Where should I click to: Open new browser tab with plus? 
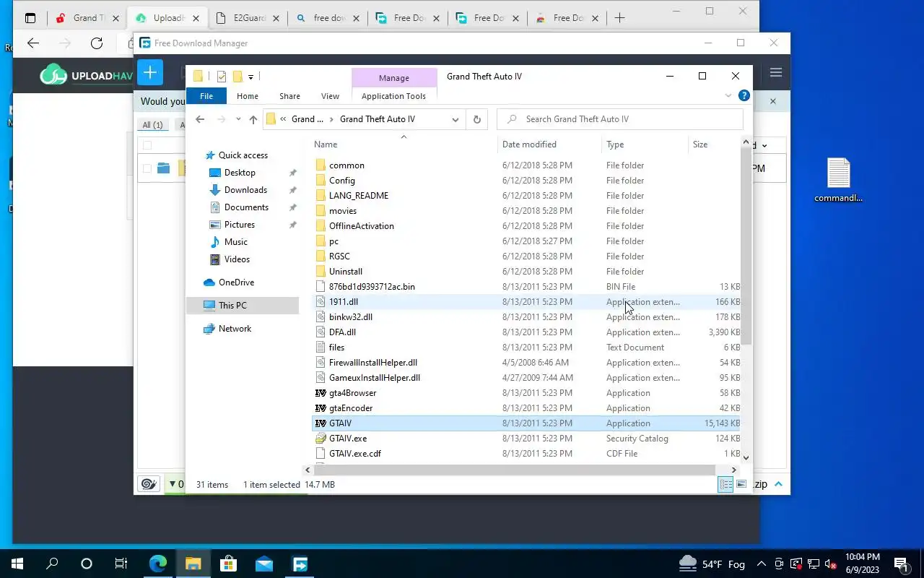(619, 18)
